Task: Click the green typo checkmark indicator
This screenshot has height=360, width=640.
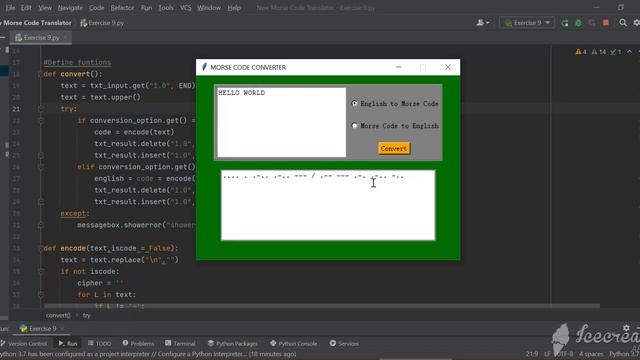Action: pyautogui.click(x=616, y=52)
